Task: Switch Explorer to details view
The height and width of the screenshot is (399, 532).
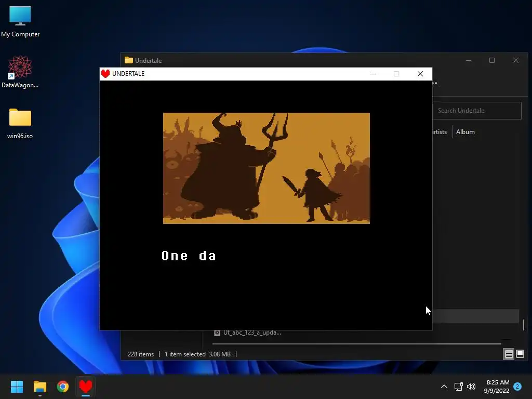Action: pyautogui.click(x=509, y=354)
